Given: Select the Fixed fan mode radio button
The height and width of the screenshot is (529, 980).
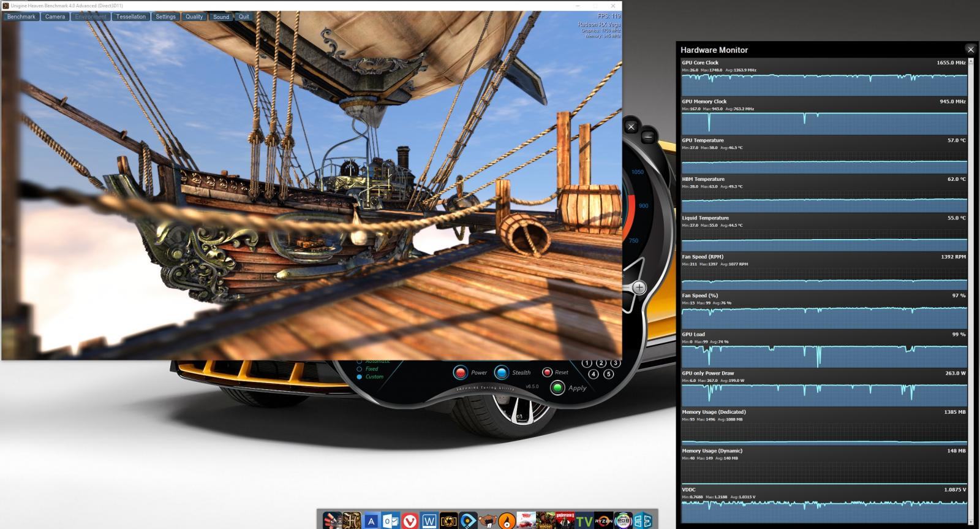Looking at the screenshot, I should (x=360, y=369).
